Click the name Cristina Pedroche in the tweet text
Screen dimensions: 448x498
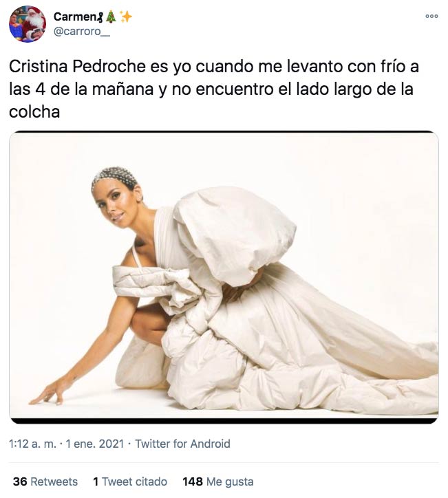point(77,67)
